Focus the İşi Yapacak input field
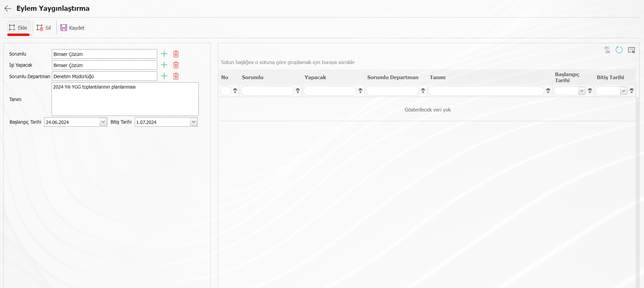This screenshot has height=288, width=644. [x=104, y=65]
